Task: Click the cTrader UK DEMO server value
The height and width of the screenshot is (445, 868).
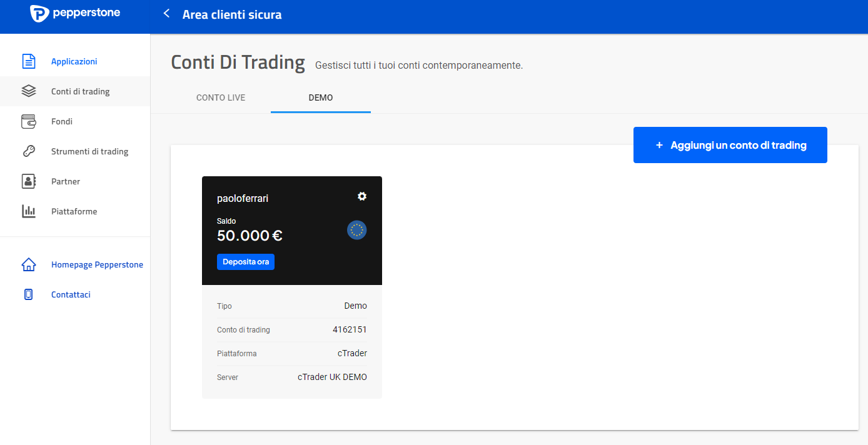Action: coord(332,377)
